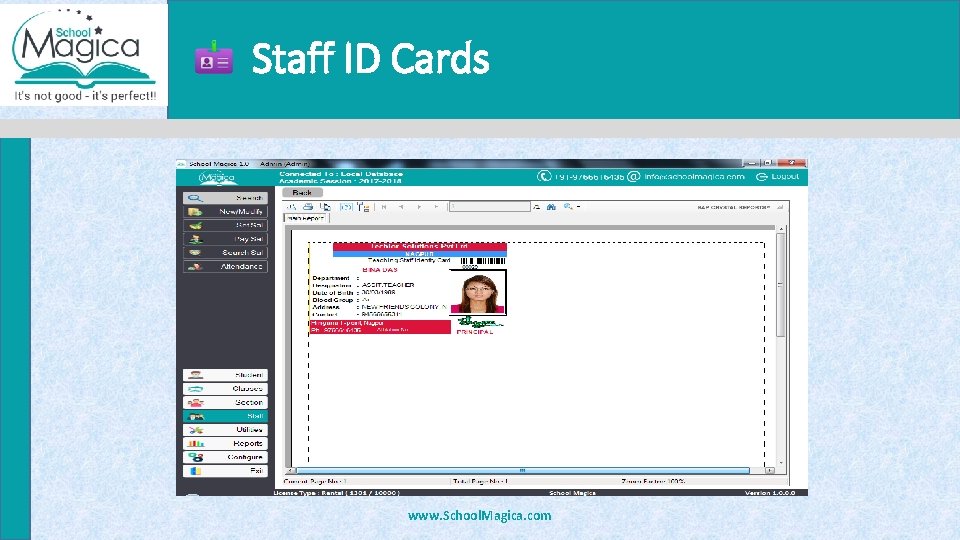
Task: Click the Export Report toolbar icon
Action: tap(291, 207)
